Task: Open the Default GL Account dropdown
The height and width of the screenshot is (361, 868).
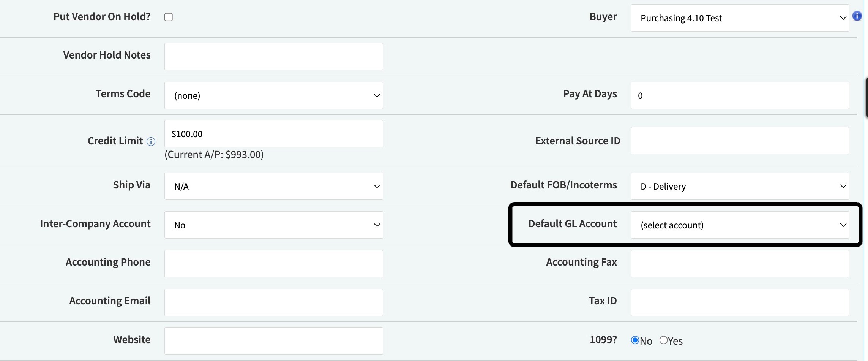Action: pyautogui.click(x=740, y=225)
